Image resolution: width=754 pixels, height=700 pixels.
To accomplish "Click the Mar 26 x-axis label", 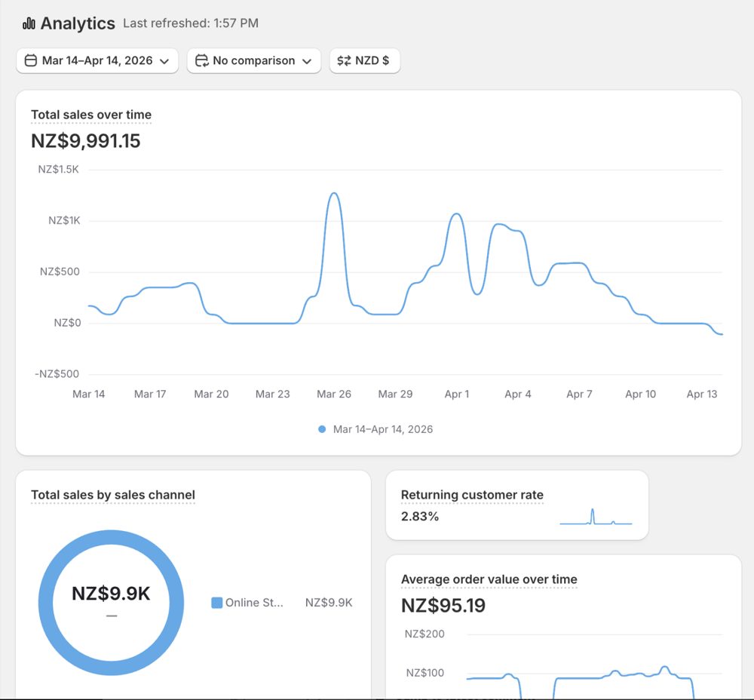I will pyautogui.click(x=334, y=394).
